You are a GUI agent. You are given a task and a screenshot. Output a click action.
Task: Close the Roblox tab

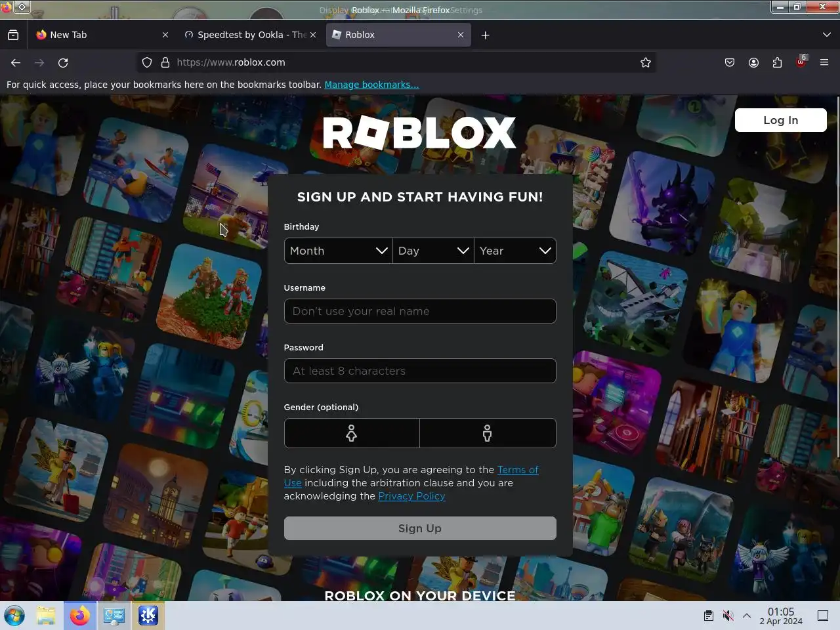(x=461, y=35)
